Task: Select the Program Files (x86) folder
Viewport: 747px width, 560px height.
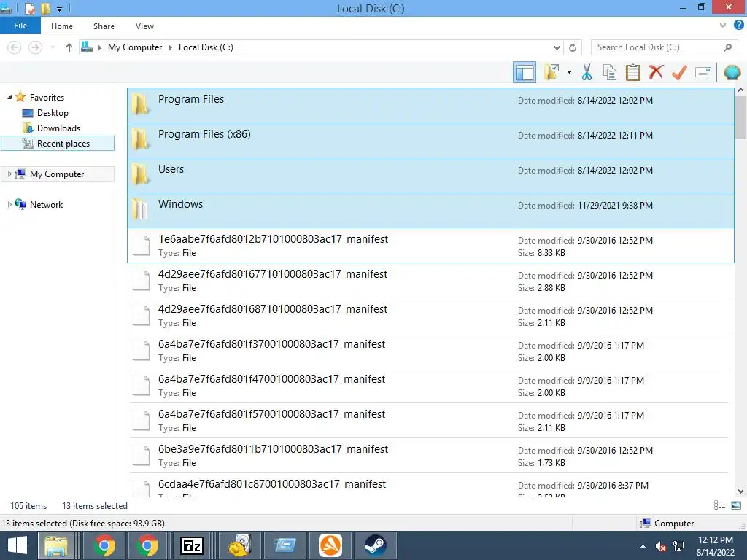Action: (x=430, y=141)
